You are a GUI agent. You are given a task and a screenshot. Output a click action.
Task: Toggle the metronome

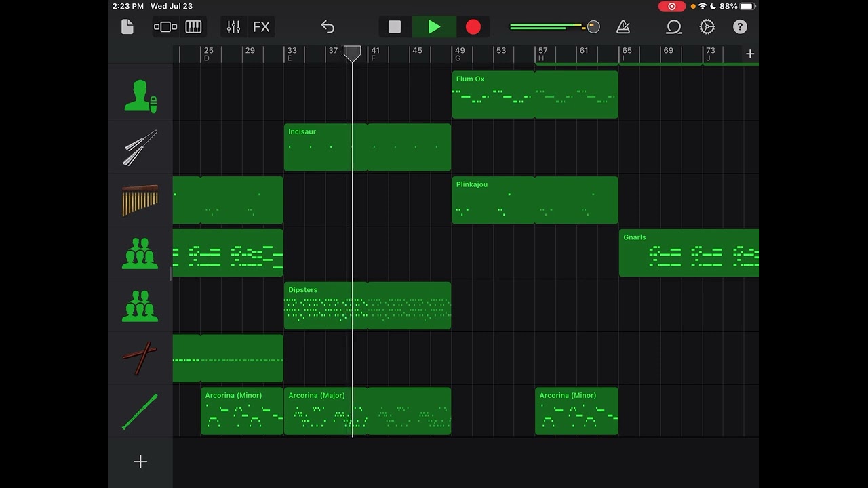(x=623, y=26)
